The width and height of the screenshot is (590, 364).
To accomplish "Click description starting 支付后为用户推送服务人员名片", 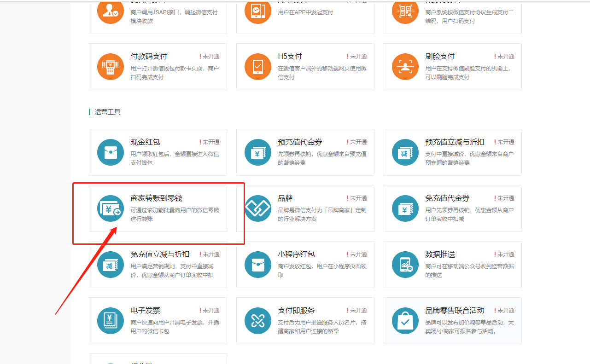I will point(322,327).
